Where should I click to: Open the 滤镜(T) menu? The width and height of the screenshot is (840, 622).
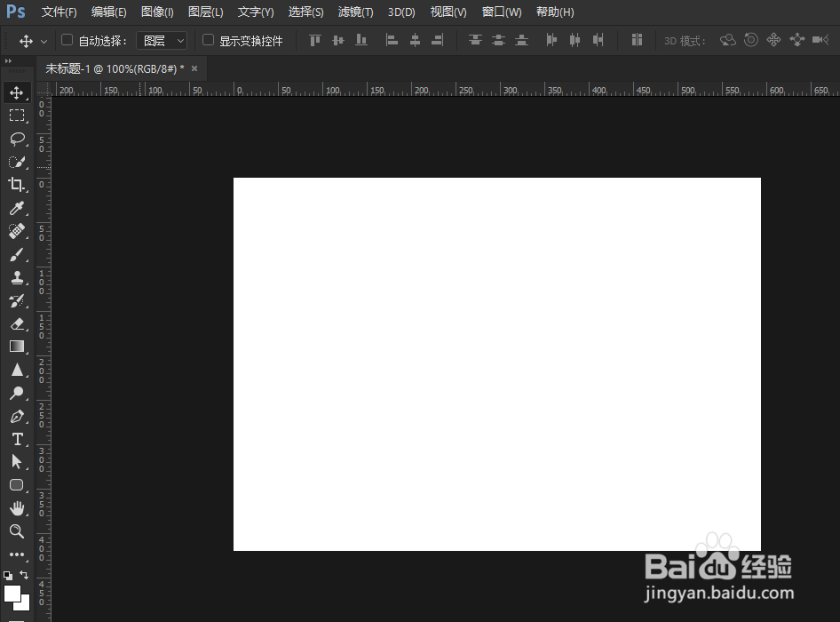pyautogui.click(x=356, y=12)
